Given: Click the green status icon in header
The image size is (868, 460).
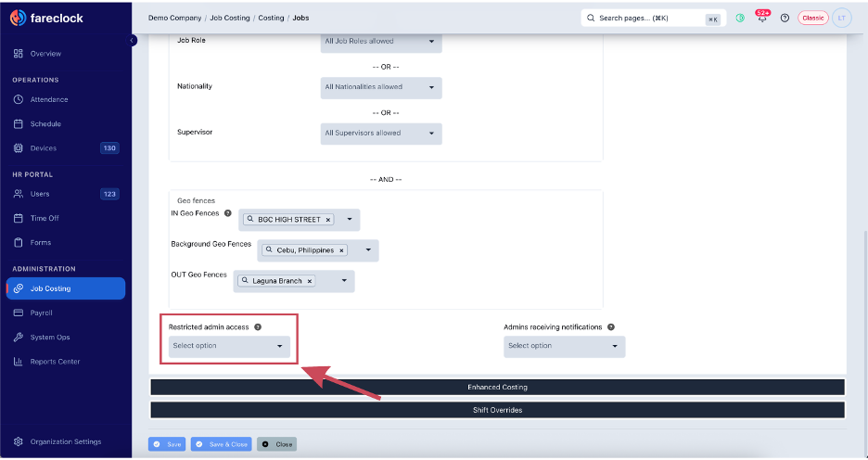Looking at the screenshot, I should point(740,18).
